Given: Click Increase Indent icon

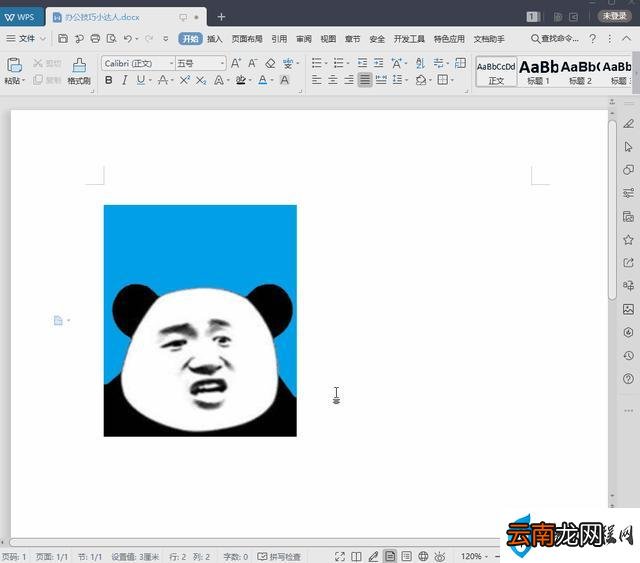Looking at the screenshot, I should click(x=379, y=63).
